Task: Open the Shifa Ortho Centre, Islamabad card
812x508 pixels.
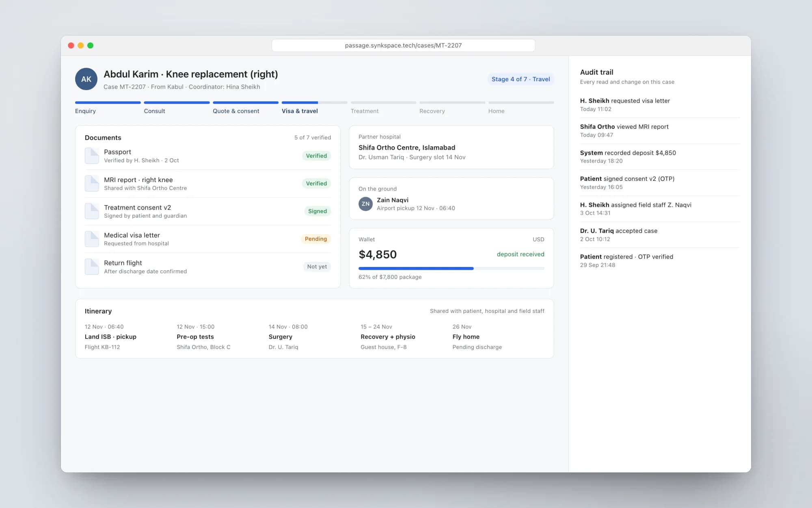Action: tap(451, 147)
